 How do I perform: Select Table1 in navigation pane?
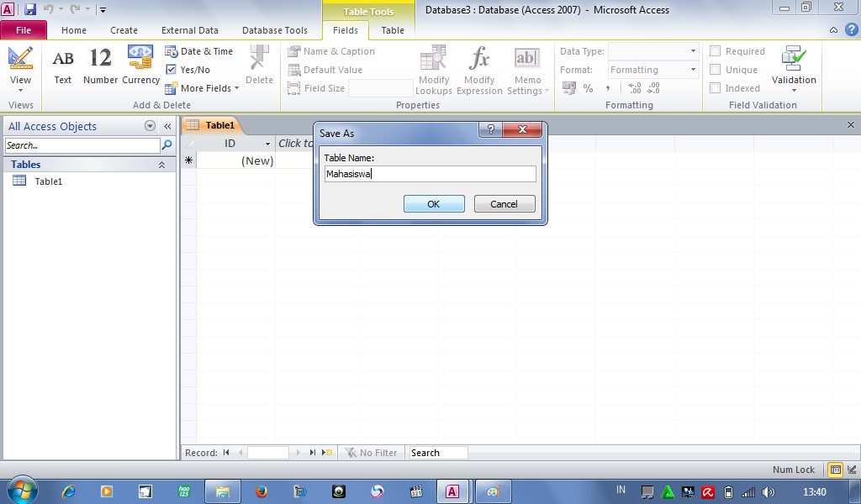click(x=48, y=181)
